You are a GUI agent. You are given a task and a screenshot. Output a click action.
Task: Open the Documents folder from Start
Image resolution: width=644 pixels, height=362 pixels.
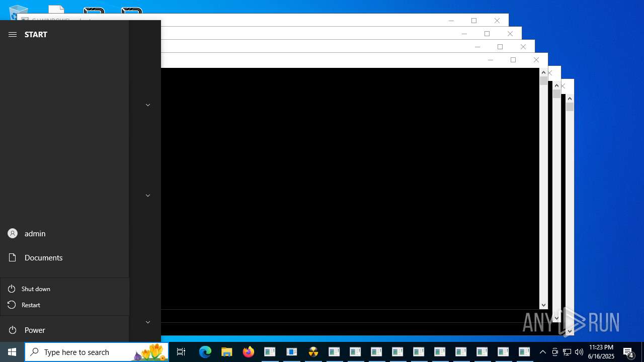pyautogui.click(x=64, y=257)
